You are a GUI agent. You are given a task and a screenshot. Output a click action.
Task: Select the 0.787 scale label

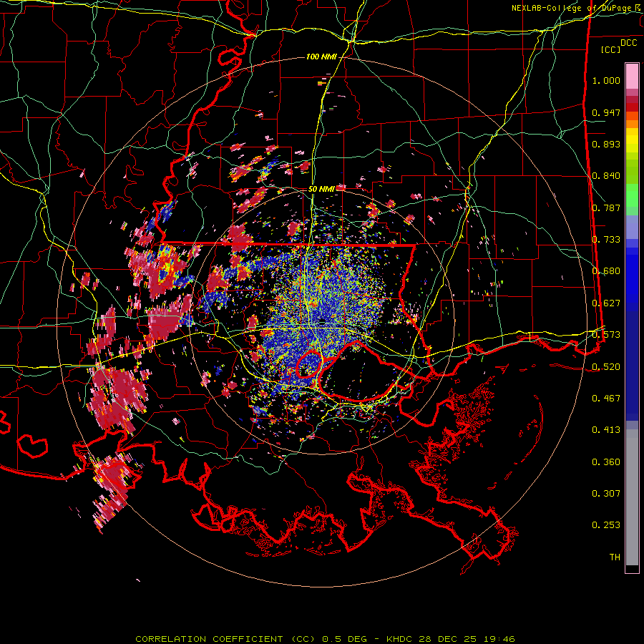pos(606,208)
